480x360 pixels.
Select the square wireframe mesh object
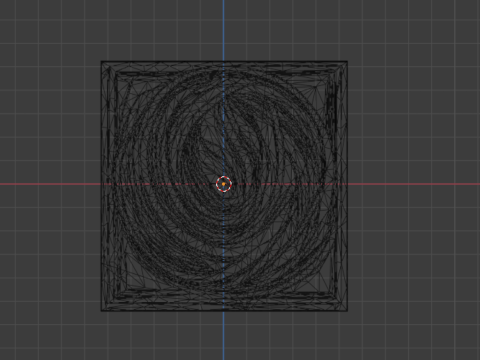[x=224, y=186]
